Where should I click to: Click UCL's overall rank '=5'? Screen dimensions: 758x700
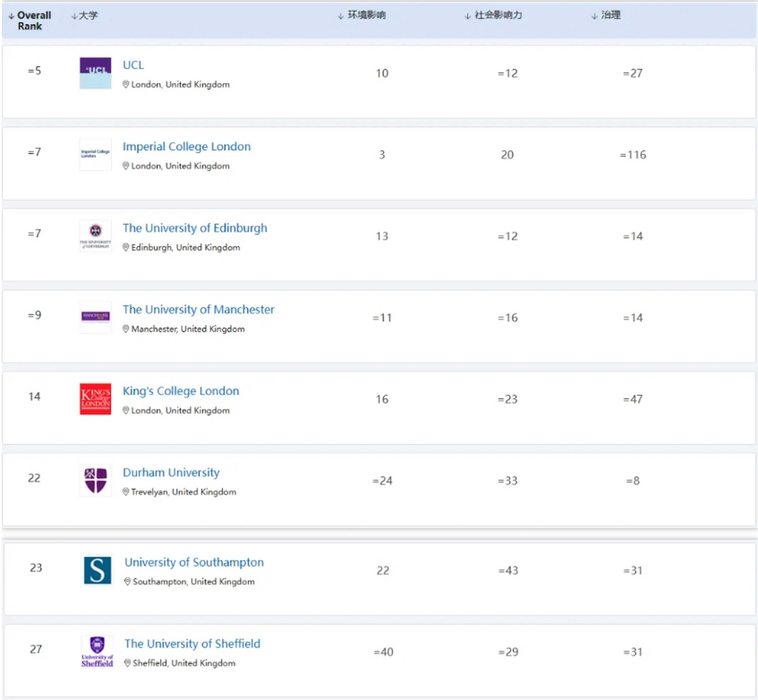pyautogui.click(x=34, y=70)
